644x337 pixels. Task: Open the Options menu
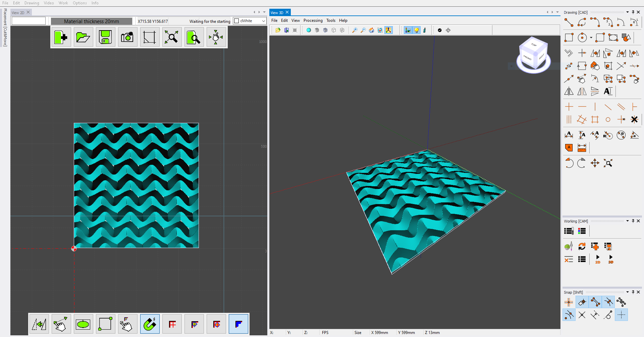click(80, 3)
